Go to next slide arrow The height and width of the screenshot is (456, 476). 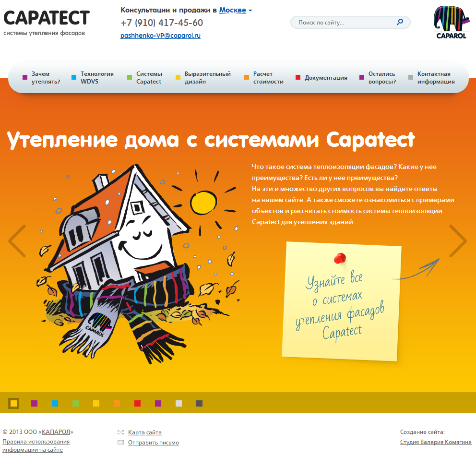(458, 241)
